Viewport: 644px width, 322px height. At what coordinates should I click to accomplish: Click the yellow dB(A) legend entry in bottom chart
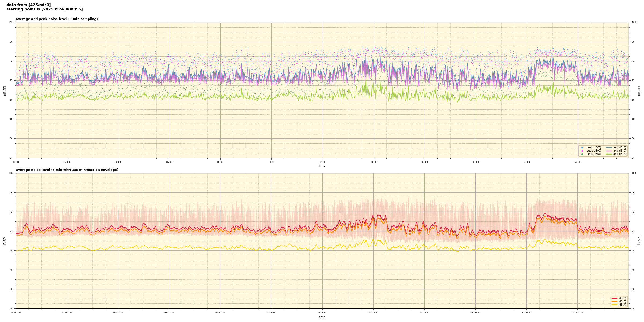pos(614,305)
